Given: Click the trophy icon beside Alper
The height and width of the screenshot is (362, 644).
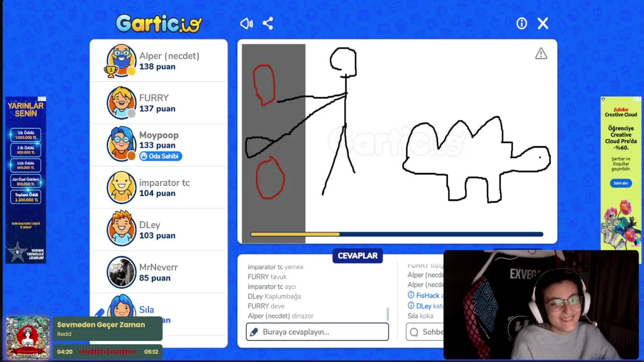Looking at the screenshot, I should (x=110, y=71).
